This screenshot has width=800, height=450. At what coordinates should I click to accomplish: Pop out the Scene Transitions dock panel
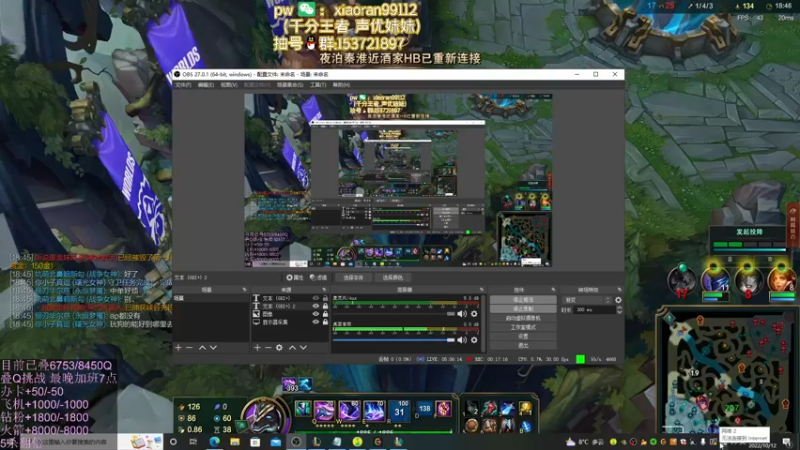(x=619, y=290)
